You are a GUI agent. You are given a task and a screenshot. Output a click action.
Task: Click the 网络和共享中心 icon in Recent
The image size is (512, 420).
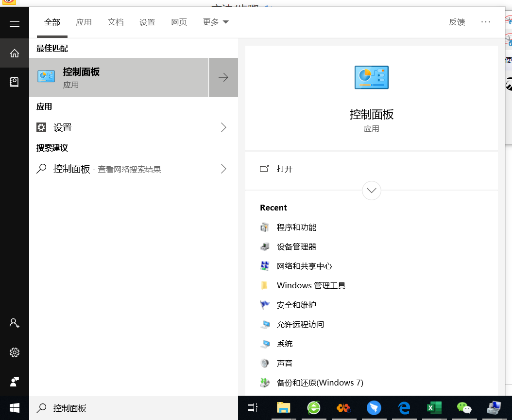pyautogui.click(x=264, y=266)
